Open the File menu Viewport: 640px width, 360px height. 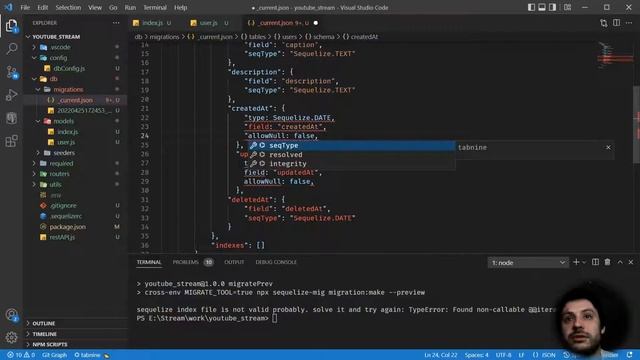[x=25, y=7]
